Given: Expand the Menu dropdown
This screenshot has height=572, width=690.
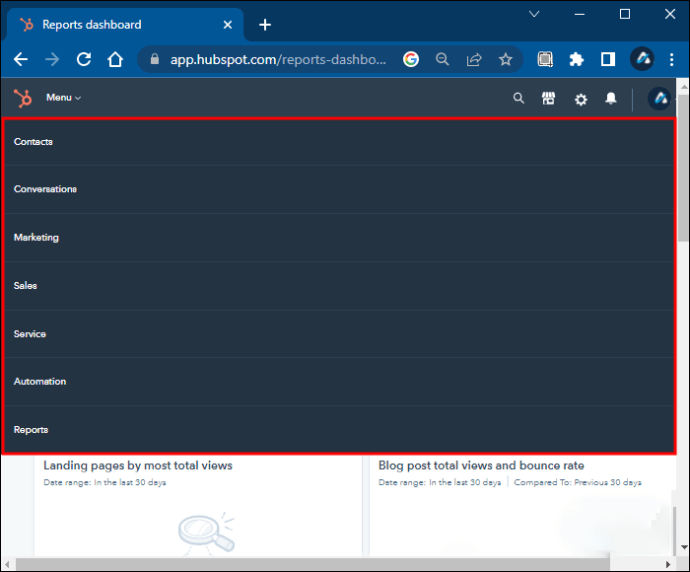Looking at the screenshot, I should pyautogui.click(x=63, y=98).
